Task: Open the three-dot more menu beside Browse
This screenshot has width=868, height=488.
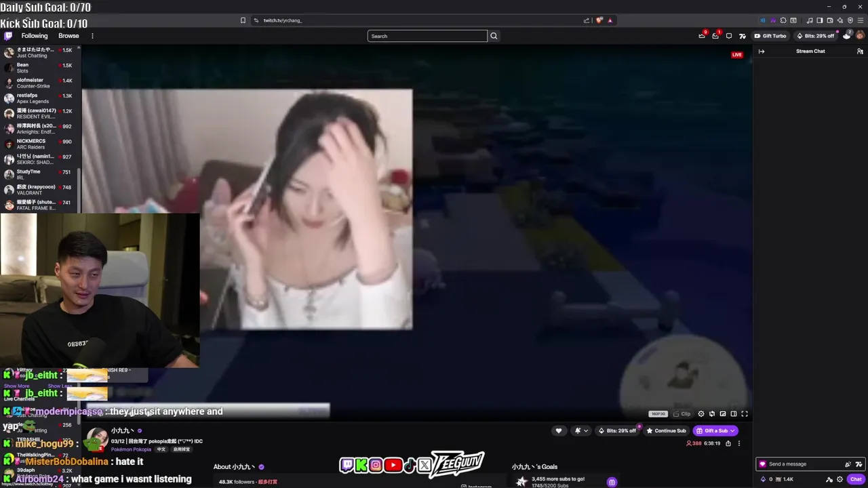Action: click(x=92, y=36)
